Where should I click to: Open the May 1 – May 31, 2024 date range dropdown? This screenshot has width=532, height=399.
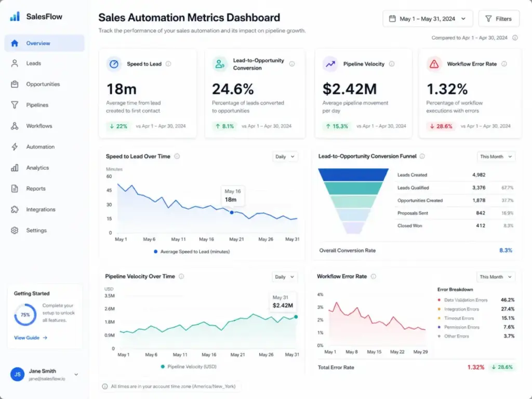click(428, 19)
